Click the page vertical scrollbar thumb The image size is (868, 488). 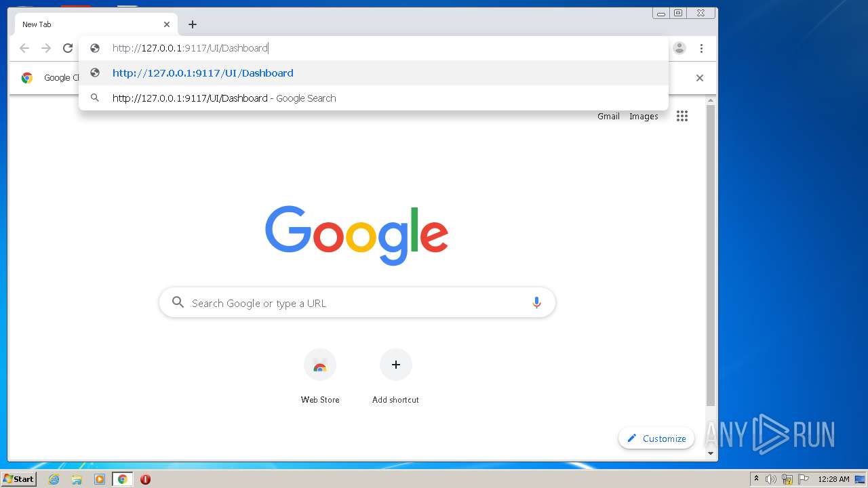point(711,256)
